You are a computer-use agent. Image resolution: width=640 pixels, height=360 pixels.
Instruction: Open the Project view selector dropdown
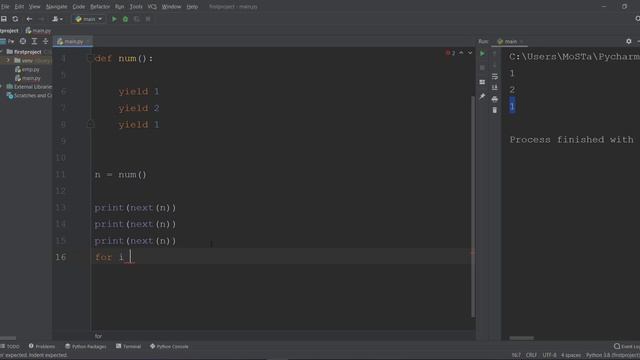[7, 41]
